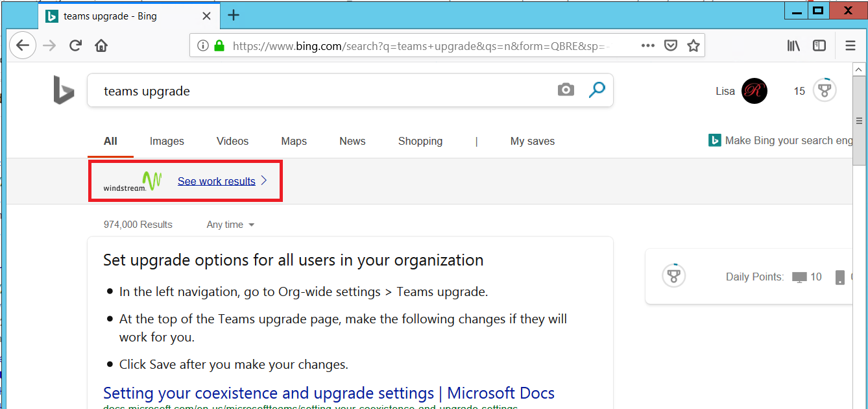
Task: Open My saves
Action: (533, 141)
